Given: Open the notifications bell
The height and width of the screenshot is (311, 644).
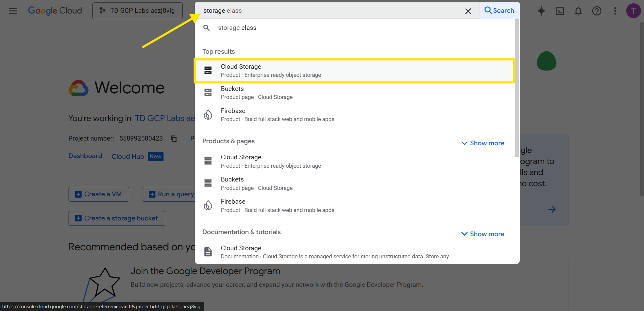Looking at the screenshot, I should click(578, 11).
